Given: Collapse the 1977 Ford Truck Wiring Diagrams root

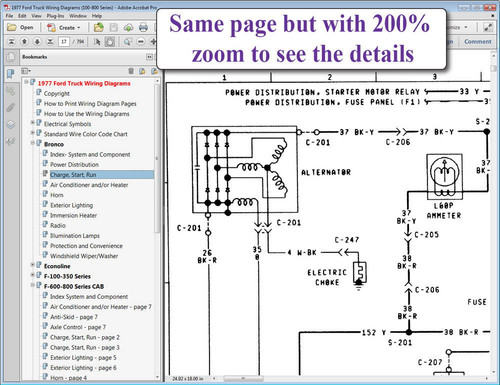Looking at the screenshot, I should 26,82.
